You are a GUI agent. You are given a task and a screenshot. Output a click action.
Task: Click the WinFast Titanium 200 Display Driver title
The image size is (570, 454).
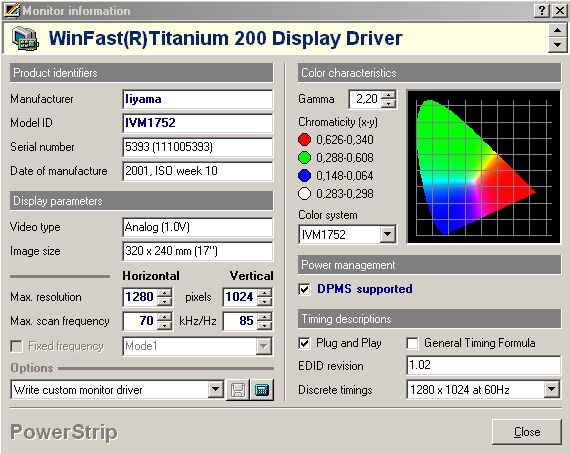[225, 38]
